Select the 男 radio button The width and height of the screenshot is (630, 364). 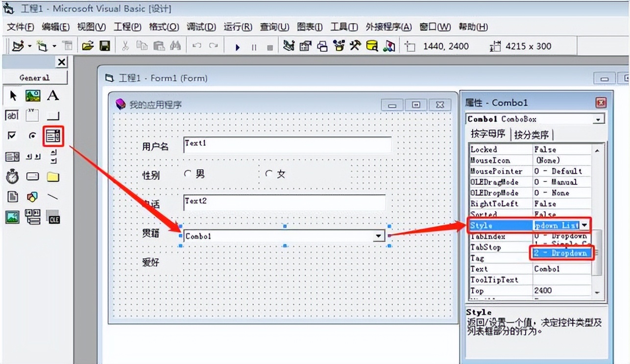(187, 174)
